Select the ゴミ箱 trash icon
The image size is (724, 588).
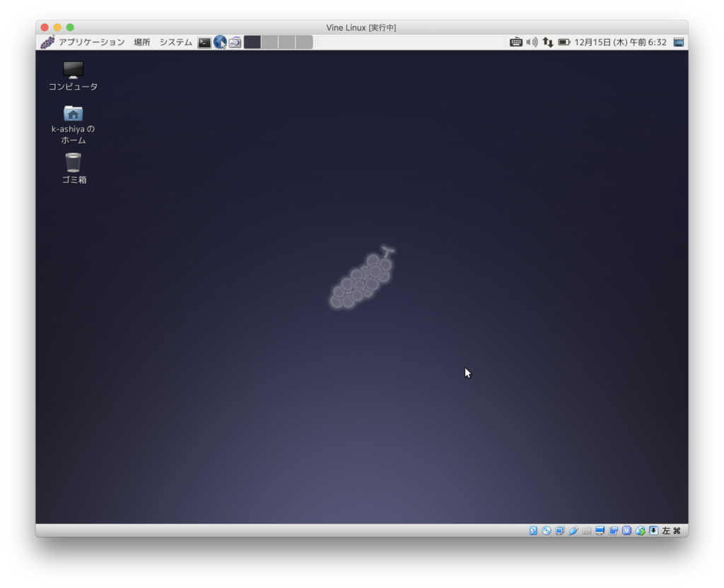74,168
